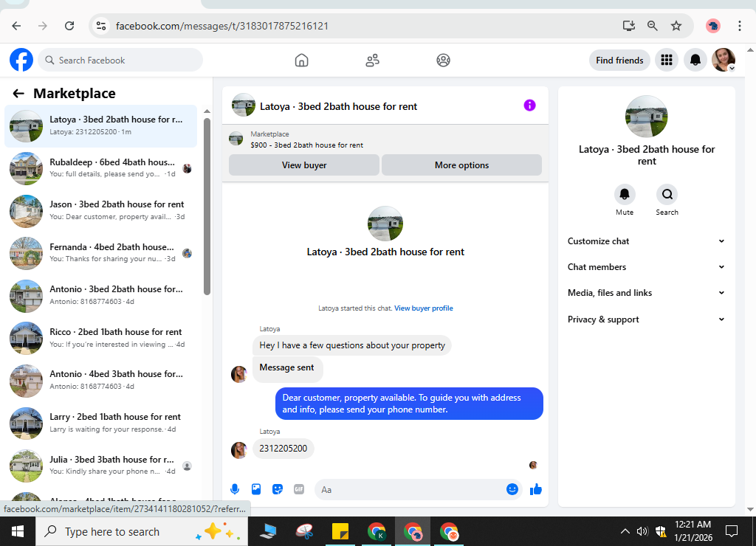The width and height of the screenshot is (756, 546).
Task: Record a voice clip with the microphone icon
Action: pos(235,490)
